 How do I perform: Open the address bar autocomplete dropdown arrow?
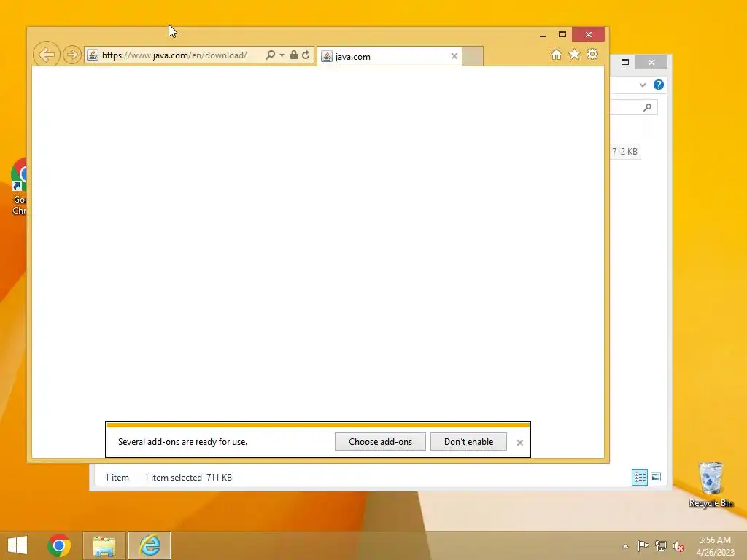[282, 55]
